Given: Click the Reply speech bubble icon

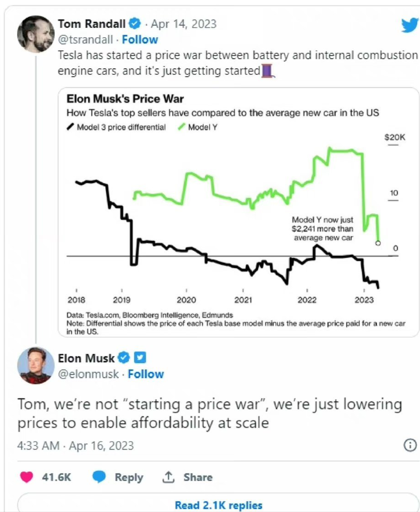Looking at the screenshot, I should (99, 477).
